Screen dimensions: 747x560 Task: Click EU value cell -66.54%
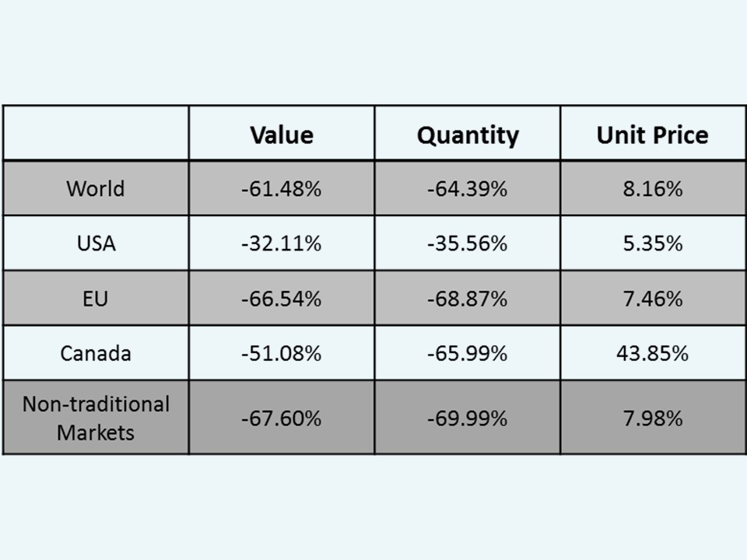coord(281,299)
